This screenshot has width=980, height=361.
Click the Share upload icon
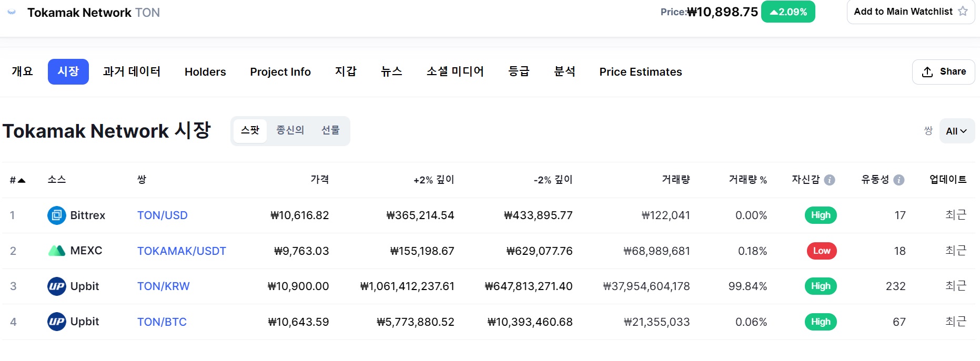(927, 72)
